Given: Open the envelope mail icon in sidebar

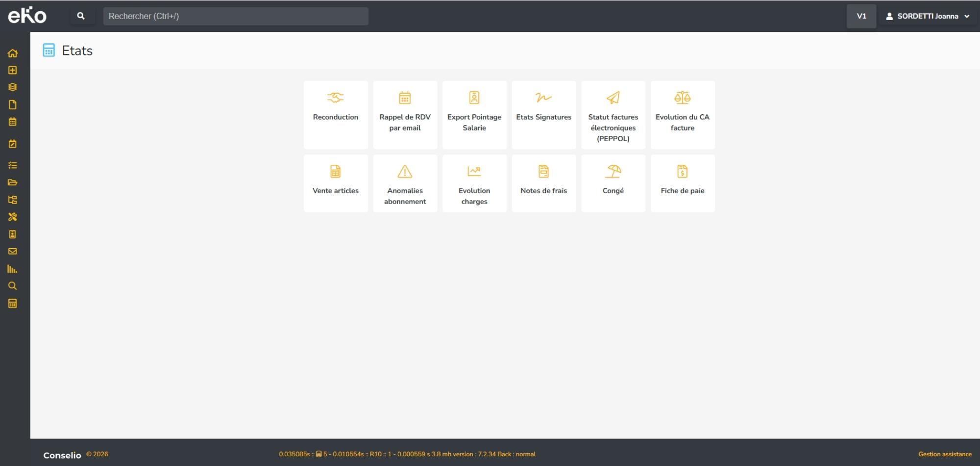Looking at the screenshot, I should (x=13, y=252).
